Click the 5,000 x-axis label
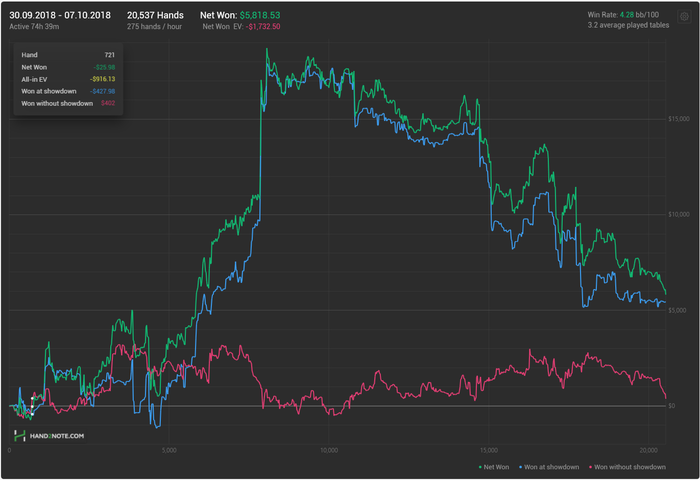The height and width of the screenshot is (480, 700). 169,450
